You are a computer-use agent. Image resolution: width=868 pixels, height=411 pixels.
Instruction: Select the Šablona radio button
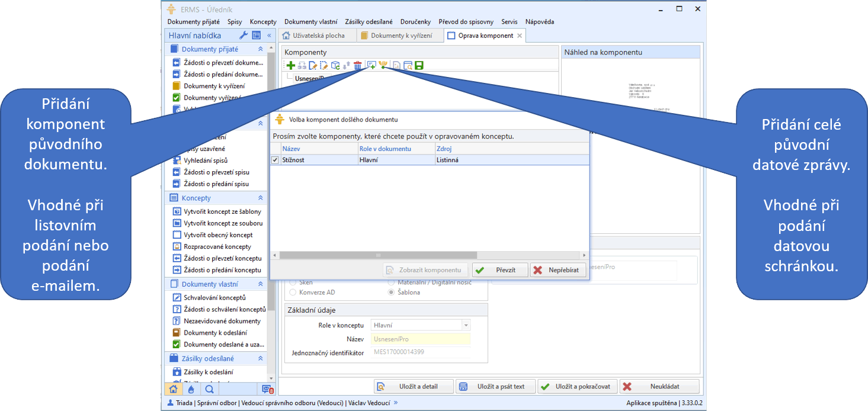[390, 293]
